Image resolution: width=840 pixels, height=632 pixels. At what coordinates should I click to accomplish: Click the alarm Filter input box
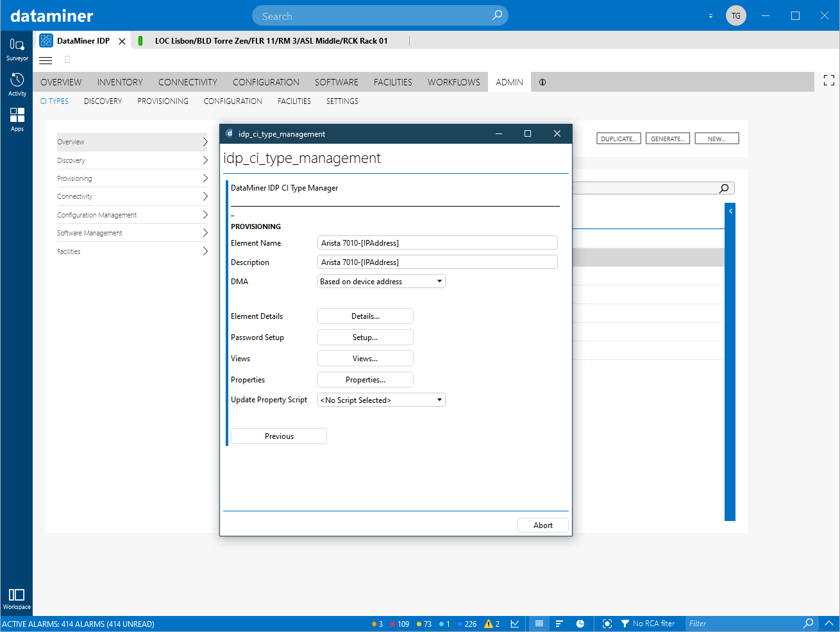(x=744, y=624)
